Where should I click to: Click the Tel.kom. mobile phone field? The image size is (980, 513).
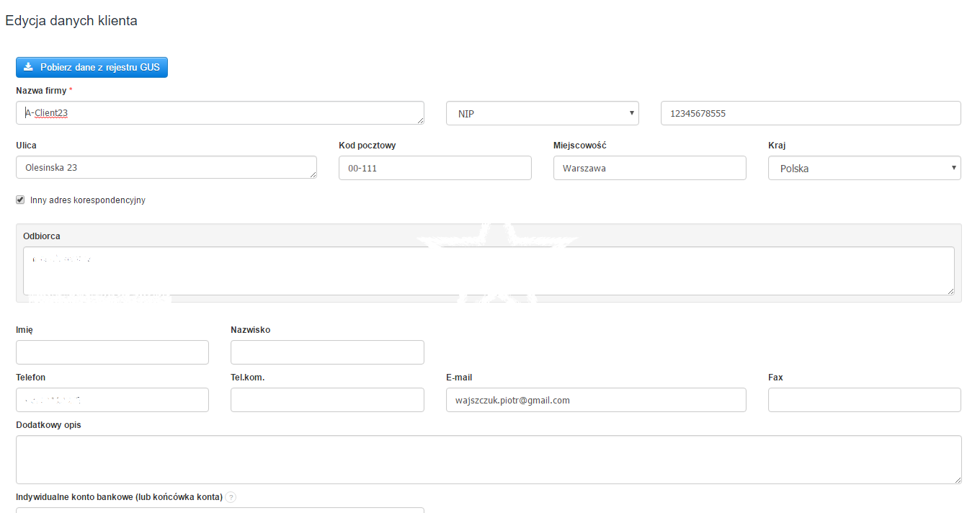[326, 400]
